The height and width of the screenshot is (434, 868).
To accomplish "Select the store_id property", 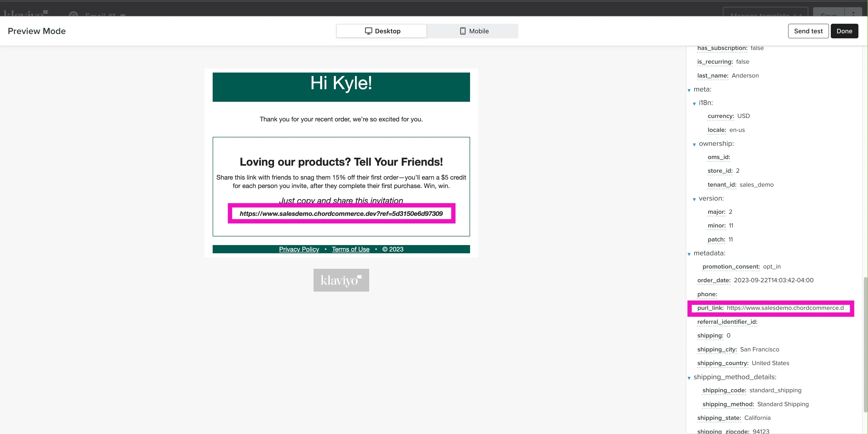I will pos(720,171).
